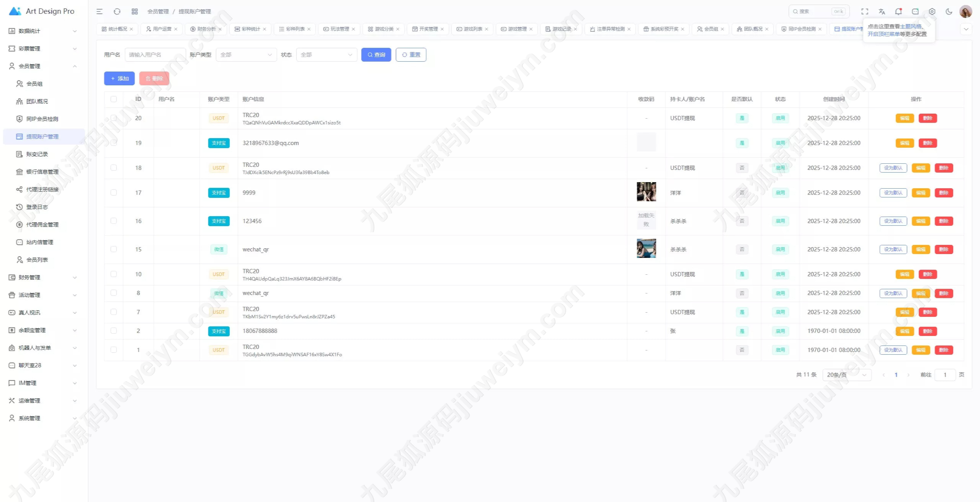Select the header checkbox for all rows
980x502 pixels.
(114, 99)
